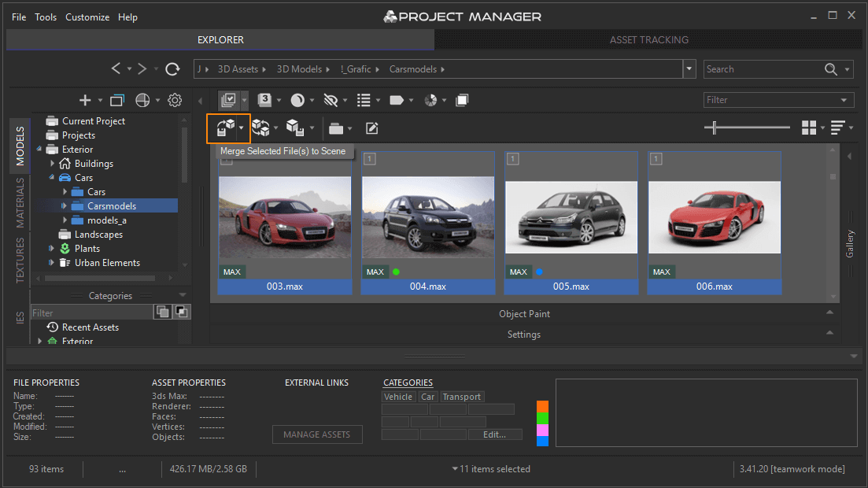Click the Batch Render/Relink cube-sync icon

point(262,128)
